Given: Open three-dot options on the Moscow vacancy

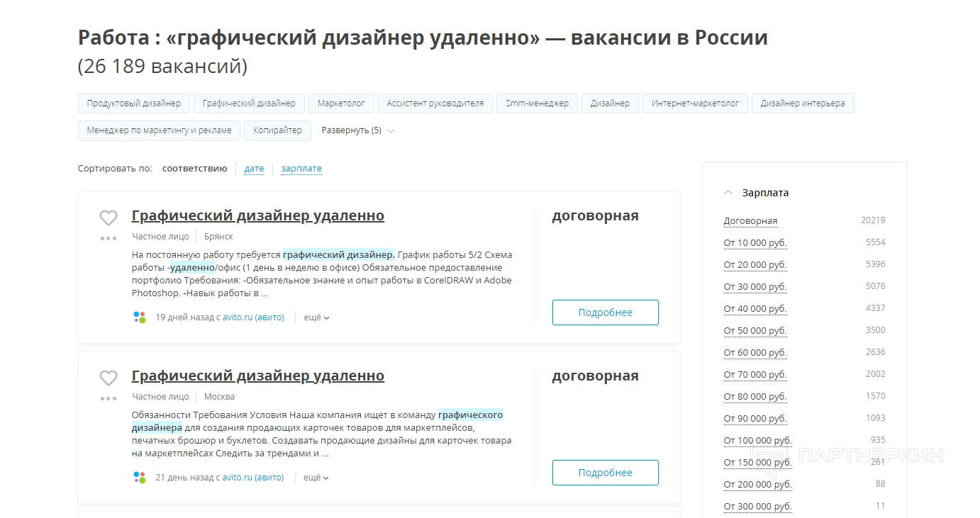Looking at the screenshot, I should pos(108,399).
